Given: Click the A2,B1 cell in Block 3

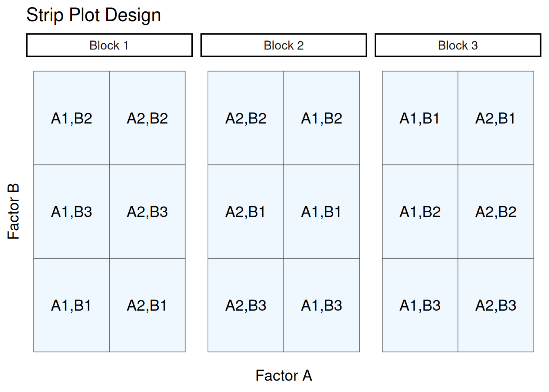Looking at the screenshot, I should [x=495, y=118].
